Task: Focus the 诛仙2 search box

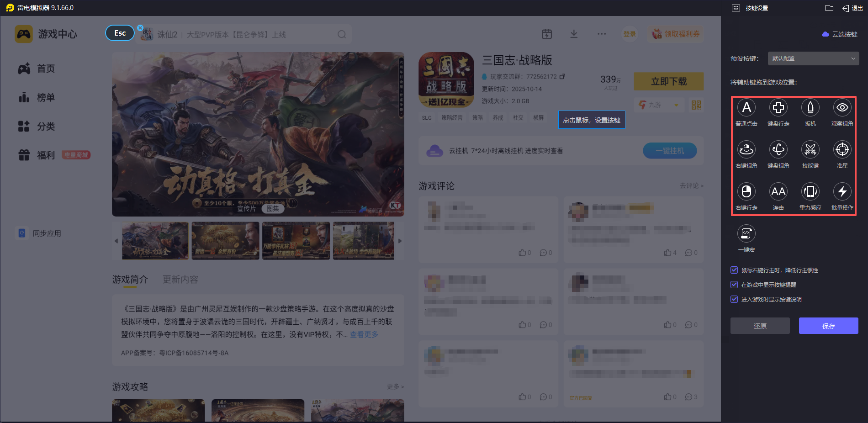Action: click(x=244, y=34)
